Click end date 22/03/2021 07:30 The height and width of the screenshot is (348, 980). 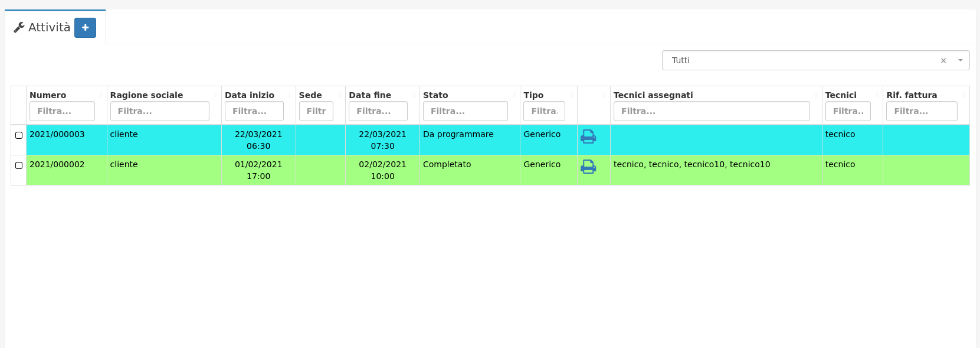click(x=382, y=140)
